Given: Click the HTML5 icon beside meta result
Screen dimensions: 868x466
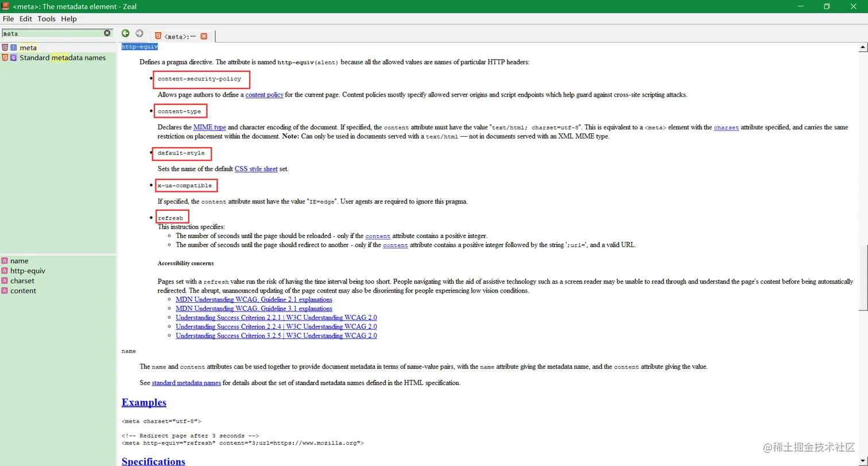Looking at the screenshot, I should click(5, 48).
